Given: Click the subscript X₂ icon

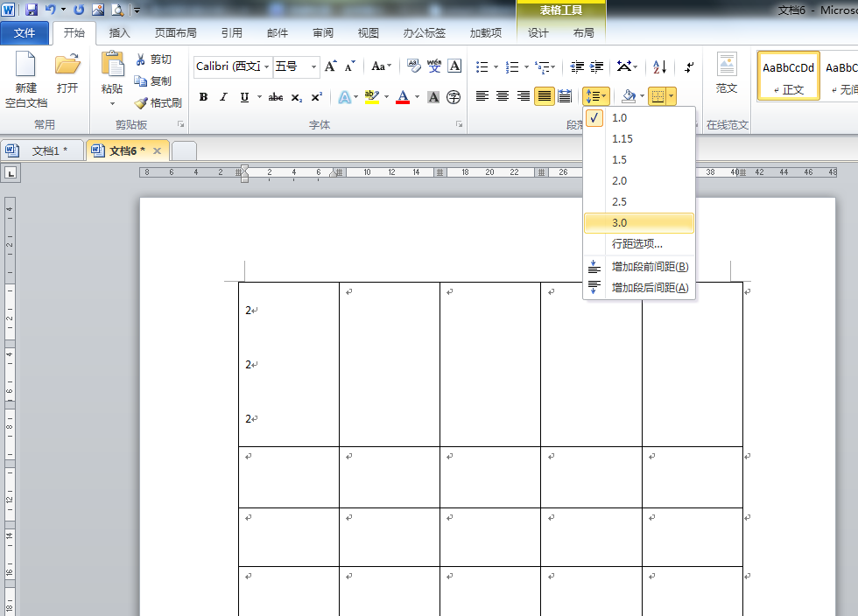Looking at the screenshot, I should pyautogui.click(x=296, y=97).
